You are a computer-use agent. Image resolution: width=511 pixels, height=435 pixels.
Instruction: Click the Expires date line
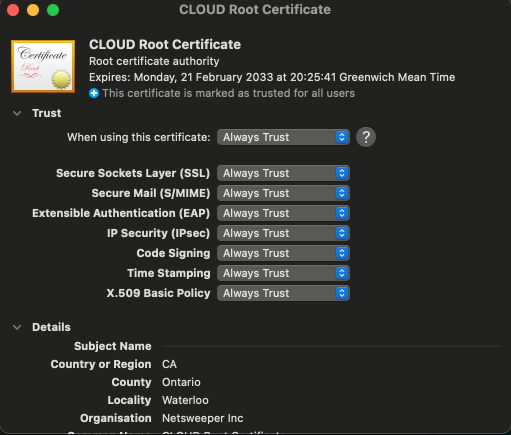[272, 77]
